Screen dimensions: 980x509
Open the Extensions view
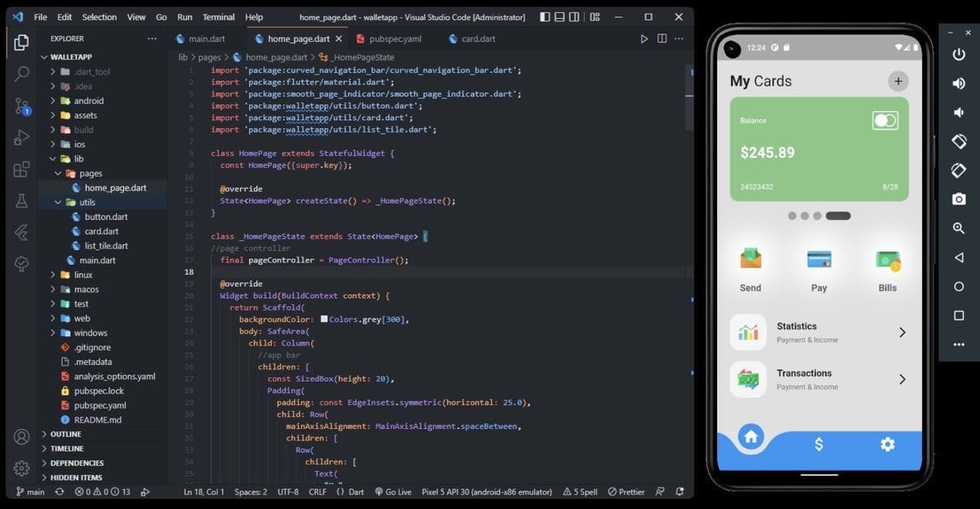(x=20, y=169)
